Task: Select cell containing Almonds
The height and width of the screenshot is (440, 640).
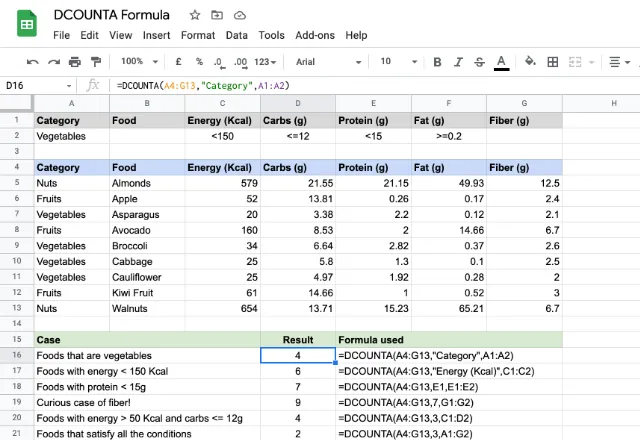Action: pos(147,183)
